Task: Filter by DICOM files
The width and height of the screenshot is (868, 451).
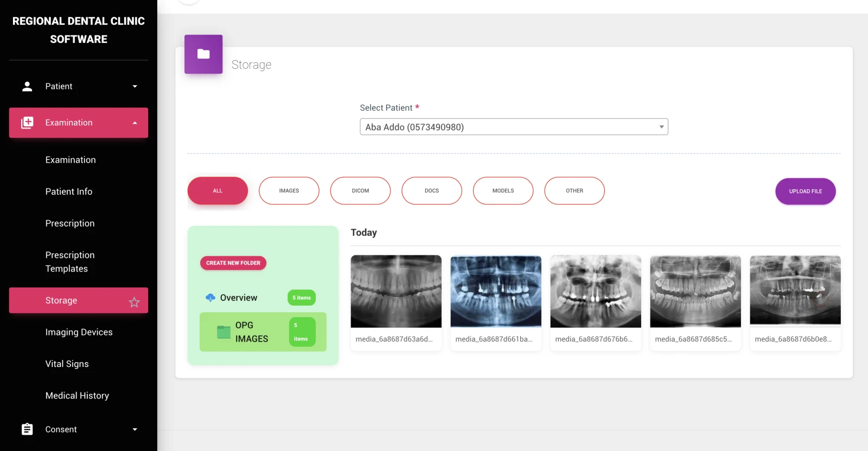Action: pyautogui.click(x=360, y=191)
